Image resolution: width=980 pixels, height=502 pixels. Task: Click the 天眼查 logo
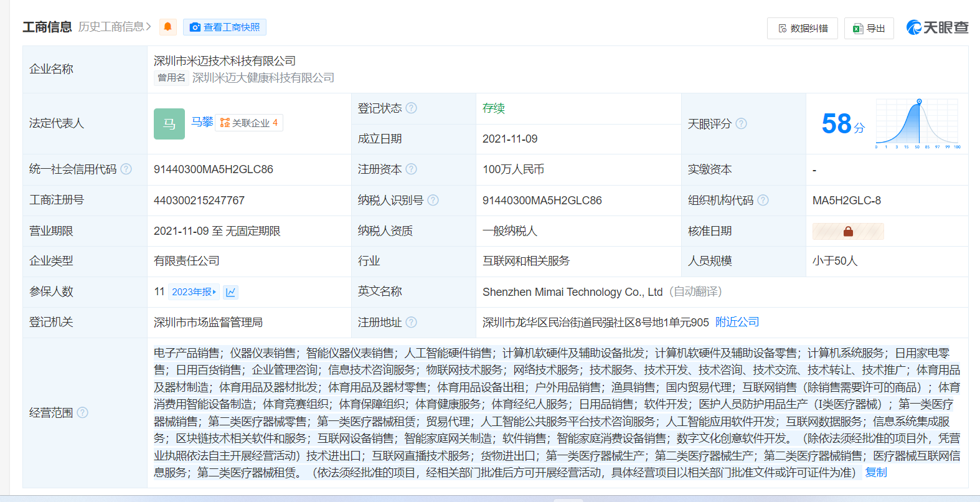point(937,27)
